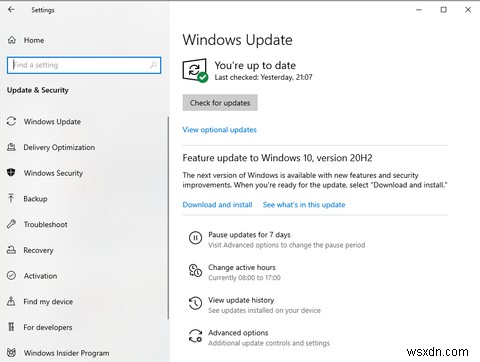Click the pause updates circle icon

coord(195,238)
